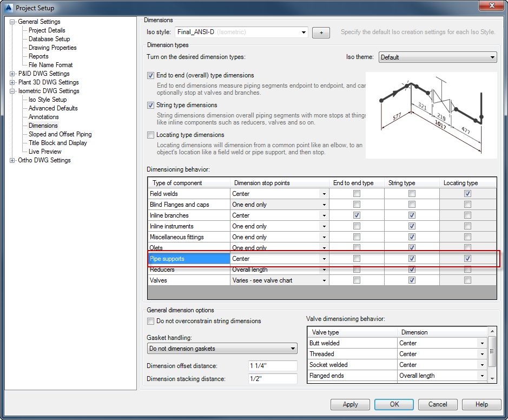Select Database Setup tree item
508x420 pixels.
pyautogui.click(x=49, y=39)
